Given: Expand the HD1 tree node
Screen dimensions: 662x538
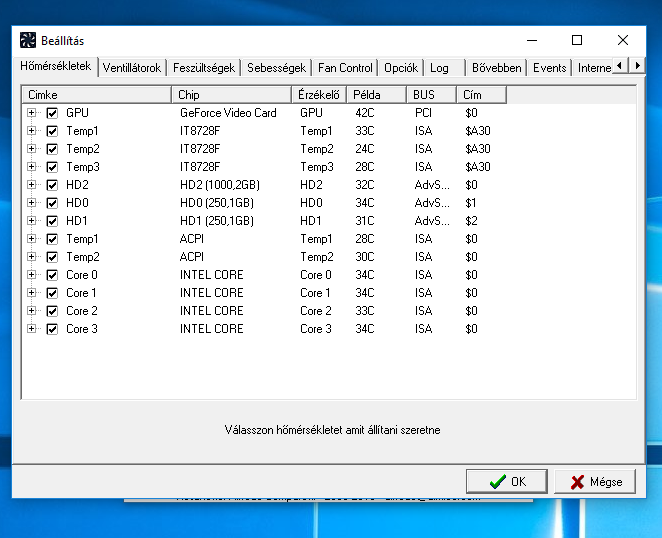Looking at the screenshot, I should 31,220.
